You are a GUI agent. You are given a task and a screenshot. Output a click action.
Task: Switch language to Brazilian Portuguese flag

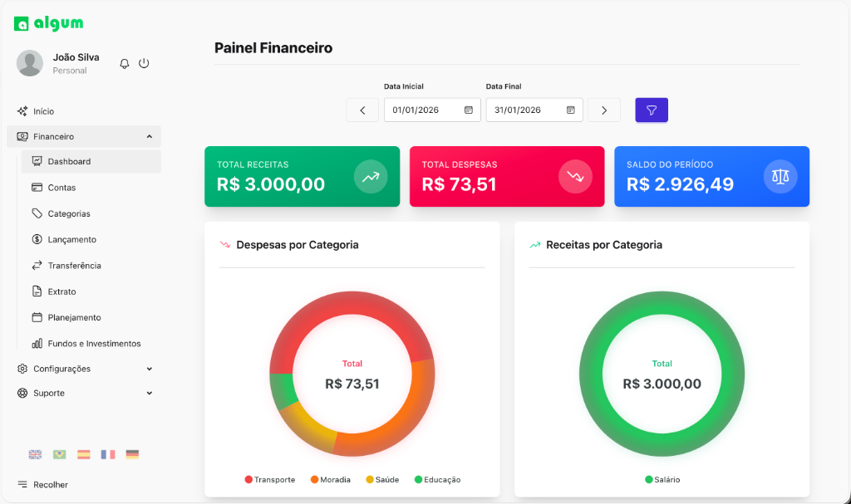[x=59, y=454]
